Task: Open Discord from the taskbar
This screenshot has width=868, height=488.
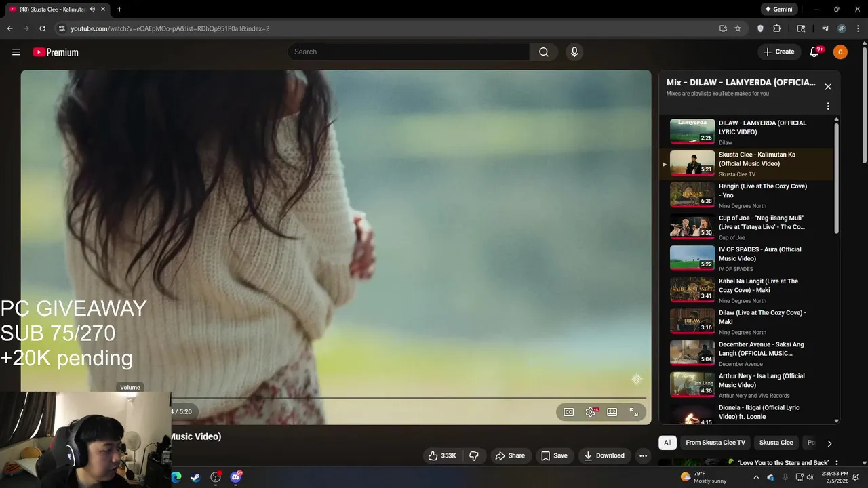Action: (x=235, y=477)
